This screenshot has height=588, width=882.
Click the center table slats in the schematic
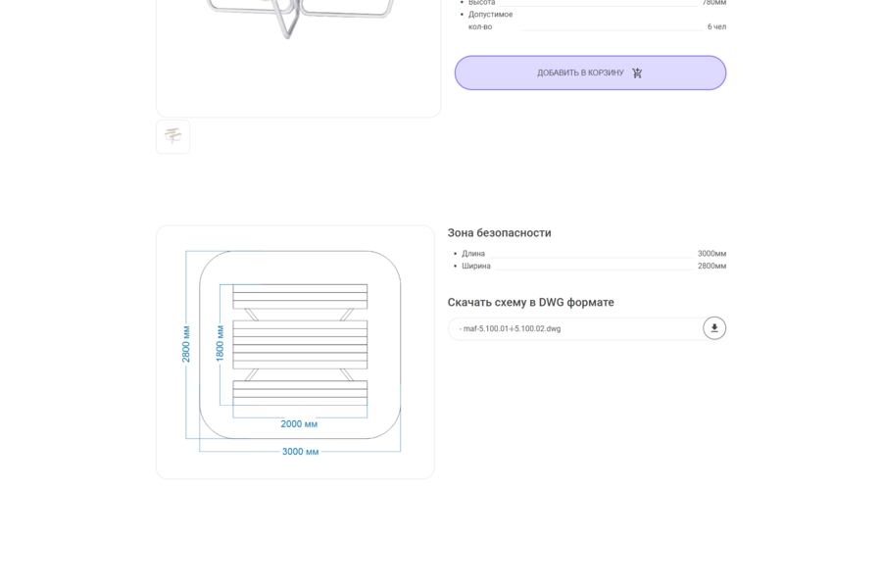click(300, 344)
